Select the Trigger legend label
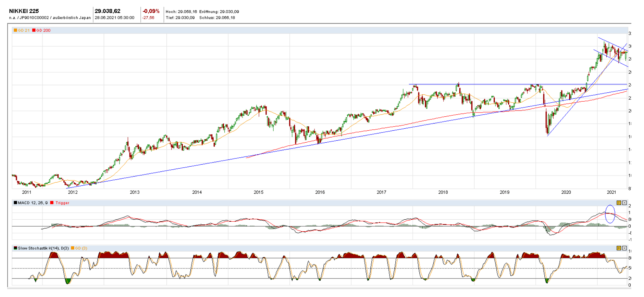This screenshot has height=297, width=644. point(62,203)
